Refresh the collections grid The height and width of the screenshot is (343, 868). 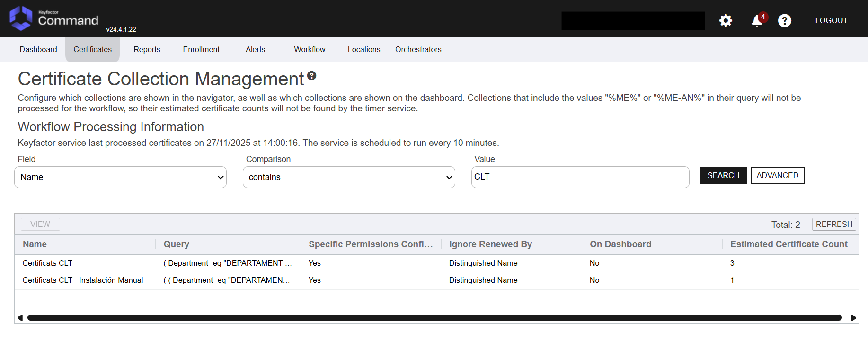pos(833,224)
